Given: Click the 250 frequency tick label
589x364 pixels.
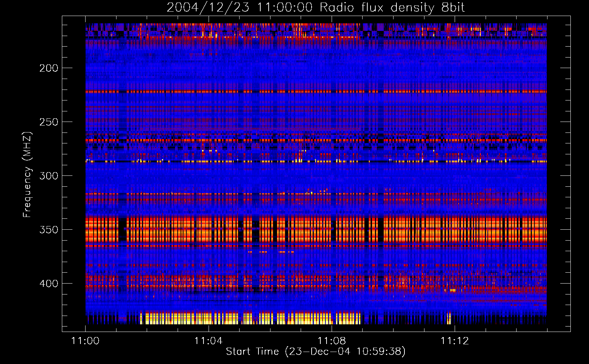Looking at the screenshot, I should click(49, 122).
